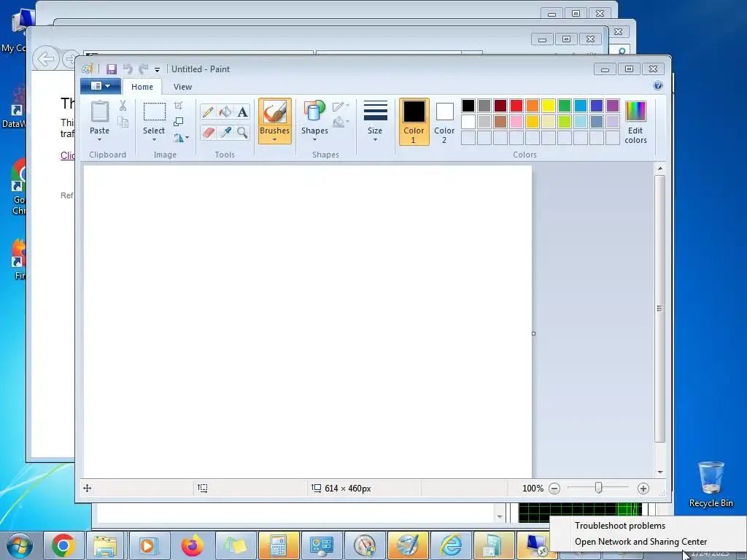Open Firefox from the taskbar
747x560 pixels.
pos(192,545)
